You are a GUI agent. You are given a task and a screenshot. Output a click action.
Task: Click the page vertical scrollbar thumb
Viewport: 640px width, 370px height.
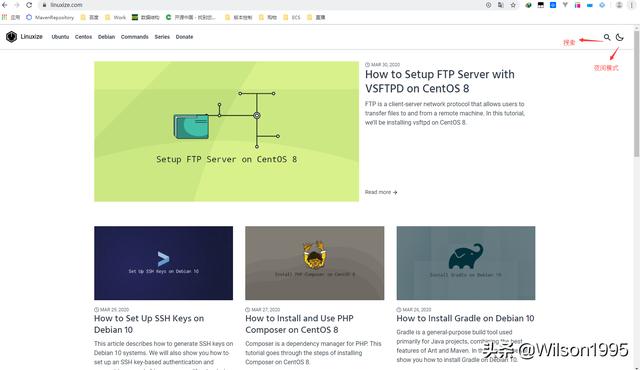click(x=636, y=93)
